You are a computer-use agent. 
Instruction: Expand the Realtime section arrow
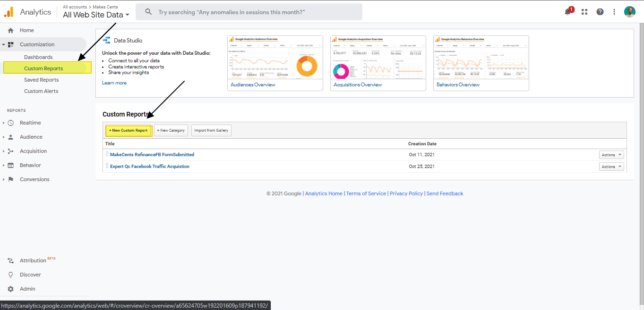[4, 123]
